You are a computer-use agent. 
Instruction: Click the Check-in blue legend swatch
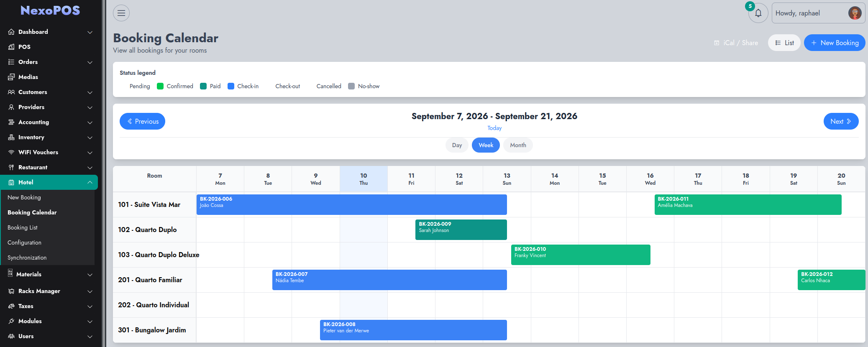point(231,86)
